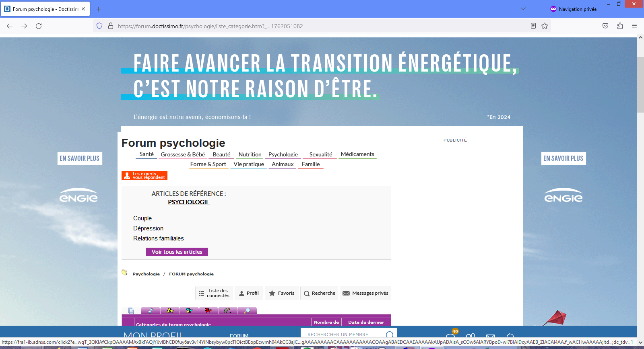The image size is (644, 349).
Task: Go back to the previous page
Action: point(10,26)
